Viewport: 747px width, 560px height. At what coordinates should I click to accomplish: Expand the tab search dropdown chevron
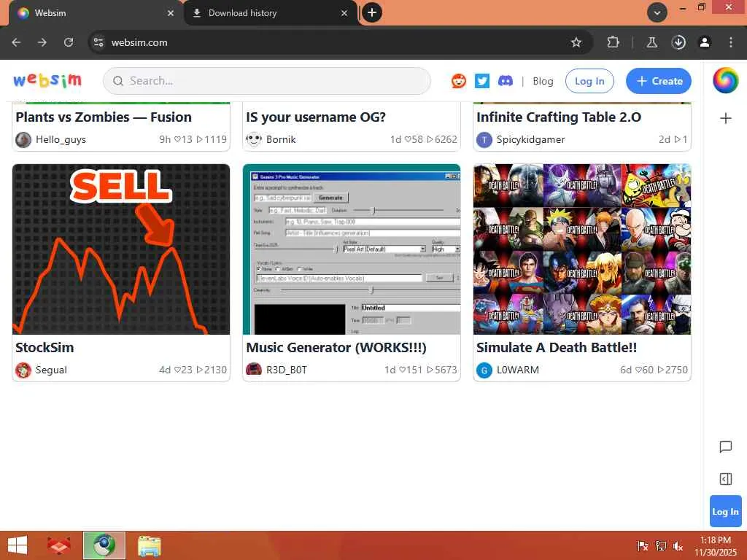tap(657, 13)
